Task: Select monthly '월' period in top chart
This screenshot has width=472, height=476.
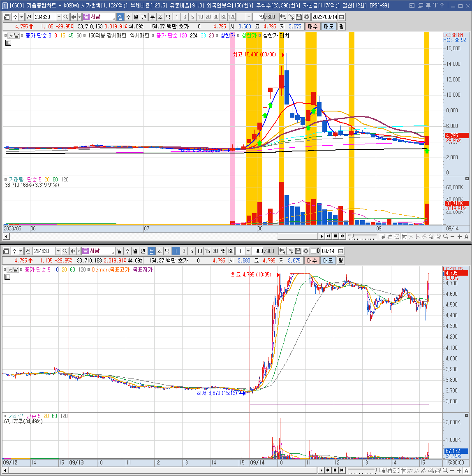Action: pos(136,17)
